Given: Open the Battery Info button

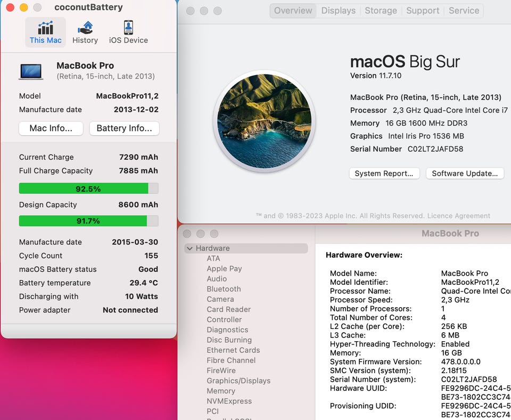Looking at the screenshot, I should (124, 128).
